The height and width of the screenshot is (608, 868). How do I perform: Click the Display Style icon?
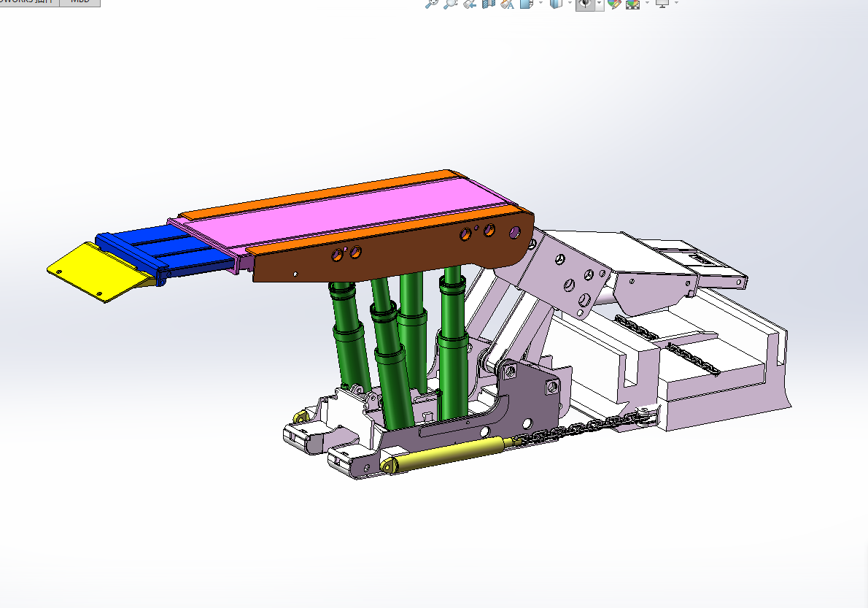(x=555, y=4)
